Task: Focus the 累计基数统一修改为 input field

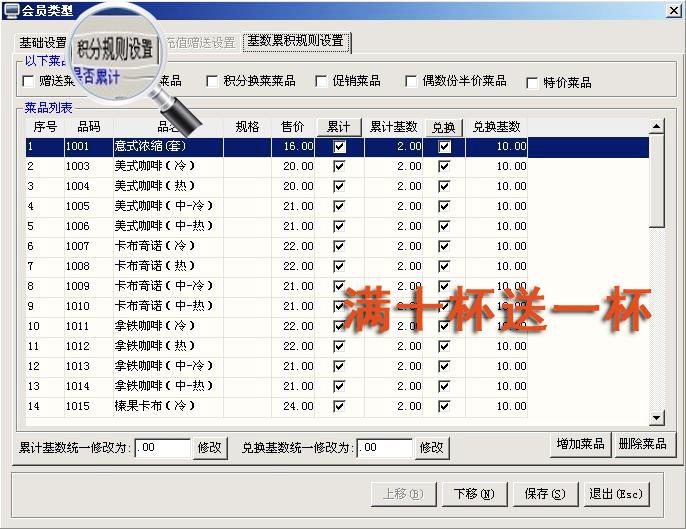Action: pos(163,448)
